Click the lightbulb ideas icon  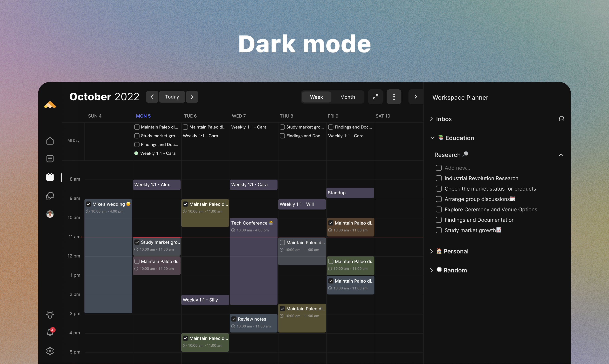click(x=50, y=315)
